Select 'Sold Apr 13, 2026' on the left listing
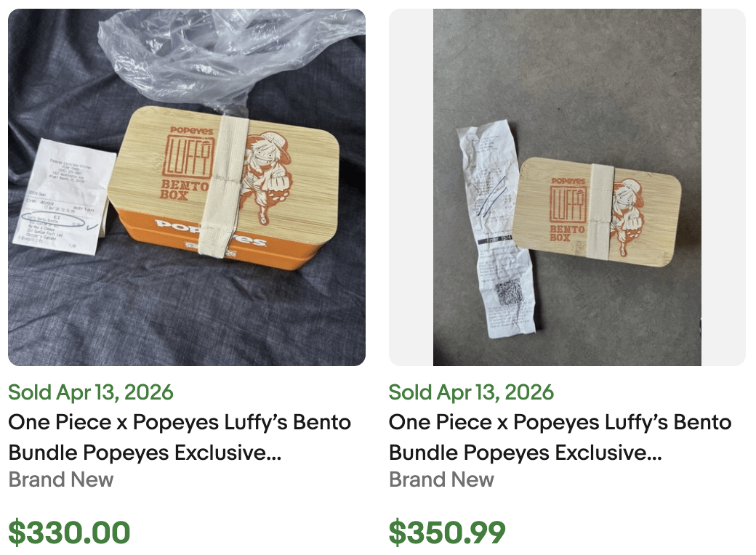The width and height of the screenshot is (756, 555). click(91, 392)
